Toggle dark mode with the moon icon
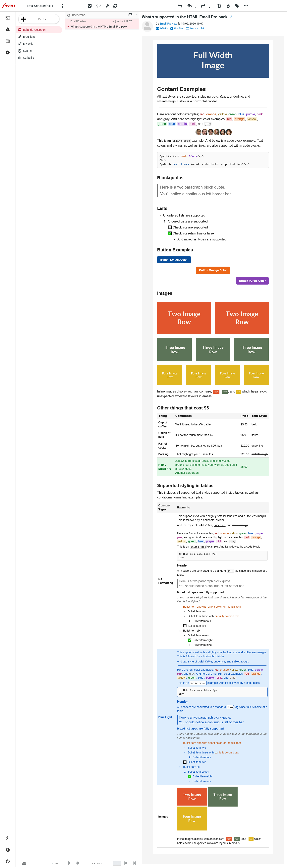 (x=8, y=838)
